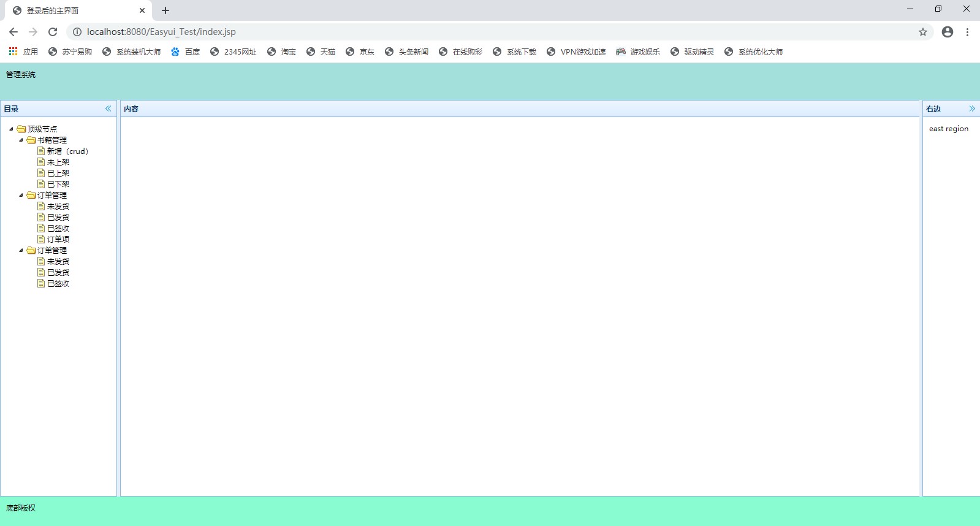Open the 应用 apps shortcut
The width and height of the screenshot is (980, 526).
pos(23,51)
